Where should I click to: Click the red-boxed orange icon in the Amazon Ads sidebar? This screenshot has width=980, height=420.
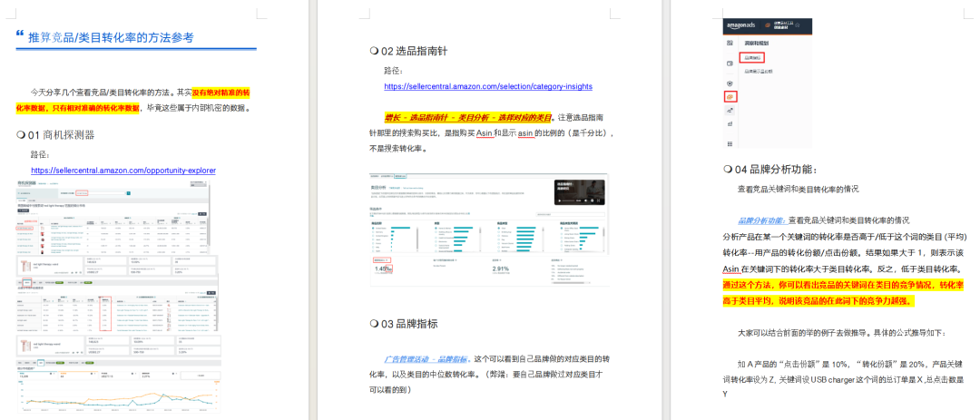coord(731,97)
